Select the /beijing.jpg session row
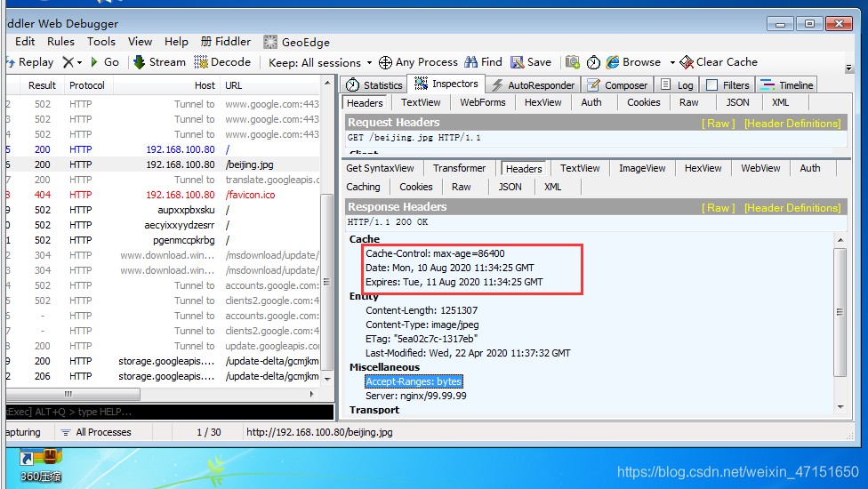 pos(163,164)
